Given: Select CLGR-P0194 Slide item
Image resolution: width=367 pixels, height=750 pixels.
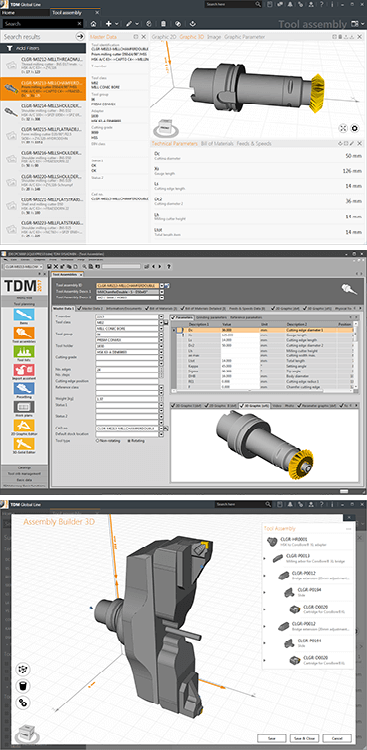Looking at the screenshot, I should [309, 591].
